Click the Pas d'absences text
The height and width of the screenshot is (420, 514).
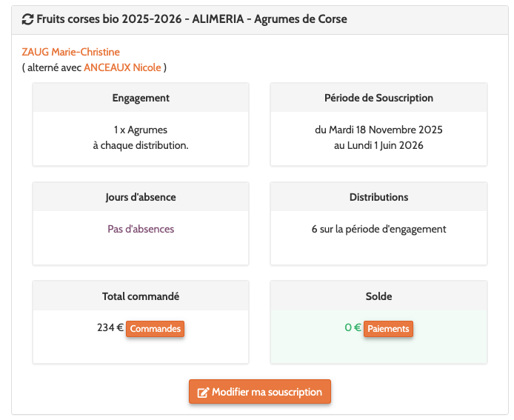(x=141, y=229)
